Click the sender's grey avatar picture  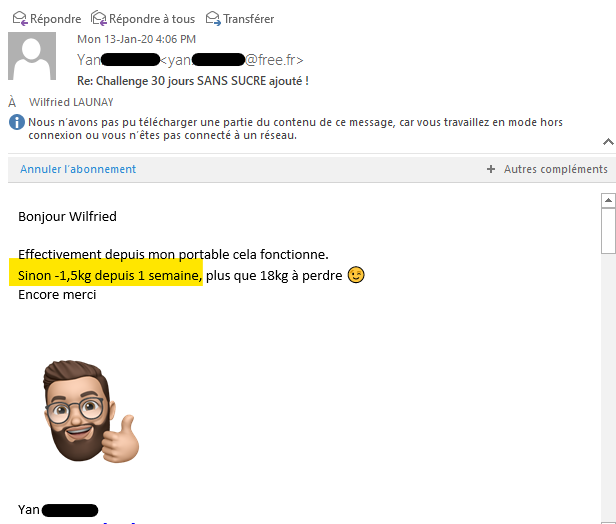click(32, 56)
